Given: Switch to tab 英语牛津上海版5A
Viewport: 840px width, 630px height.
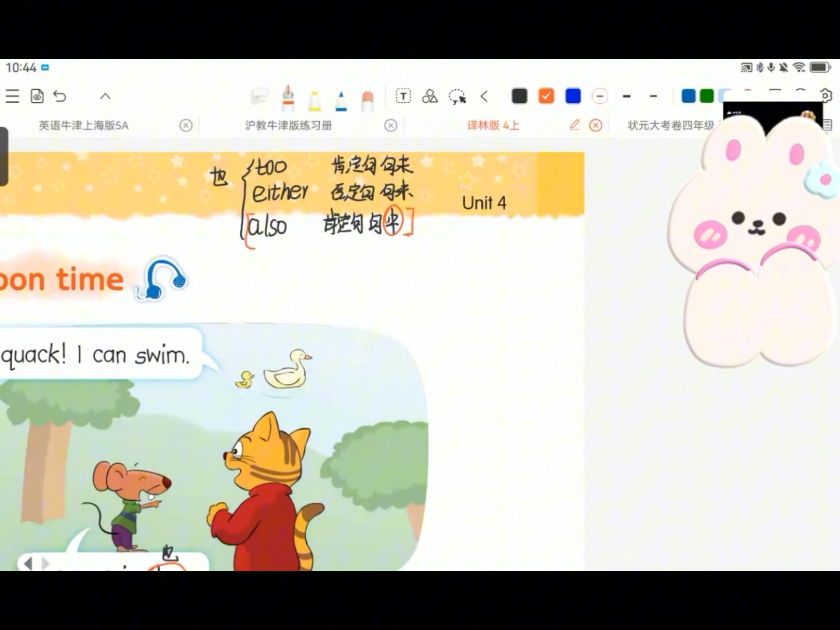Looking at the screenshot, I should coord(83,125).
